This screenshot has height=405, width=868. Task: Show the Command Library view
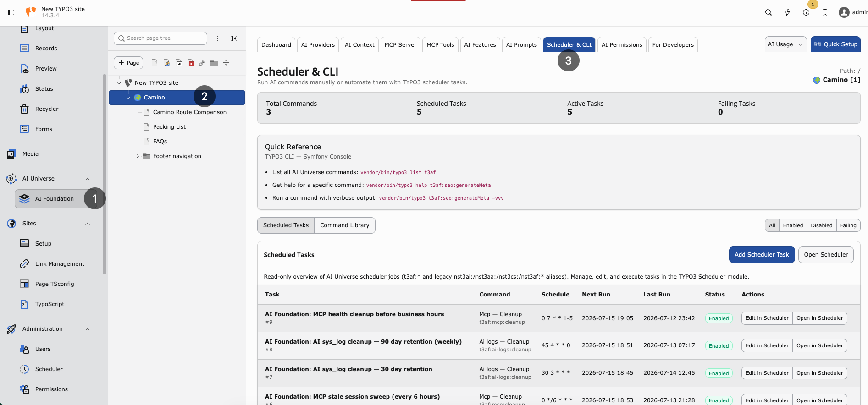[345, 225]
